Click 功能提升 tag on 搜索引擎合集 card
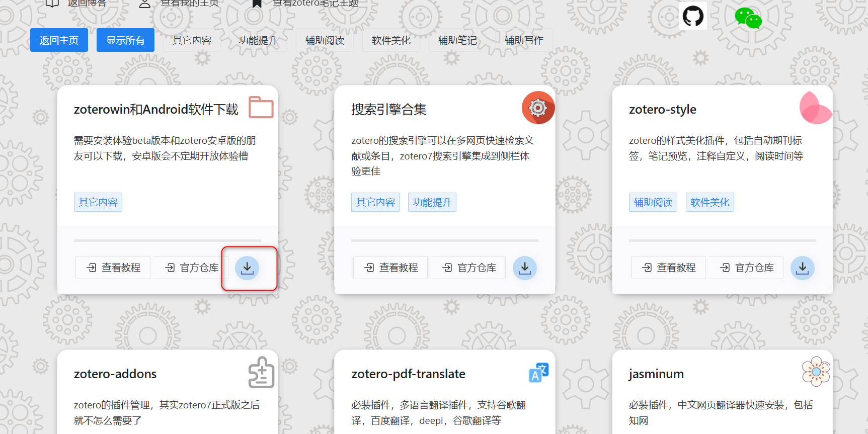The height and width of the screenshot is (434, 868). (432, 202)
